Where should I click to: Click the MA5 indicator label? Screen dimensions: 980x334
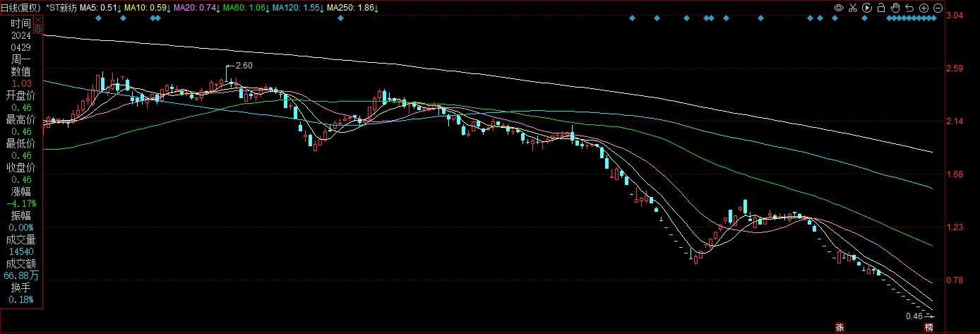point(100,8)
